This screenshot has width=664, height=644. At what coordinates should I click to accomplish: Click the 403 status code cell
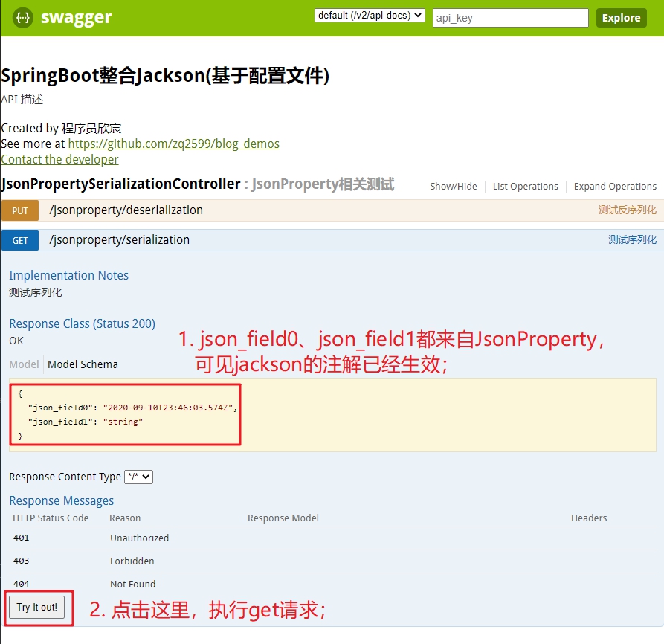(x=21, y=561)
